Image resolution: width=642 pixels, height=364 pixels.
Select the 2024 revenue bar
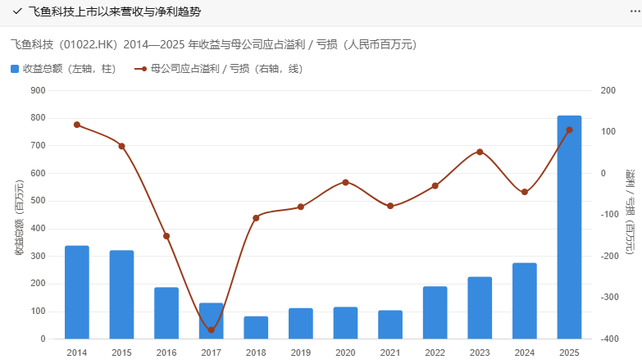pos(525,301)
